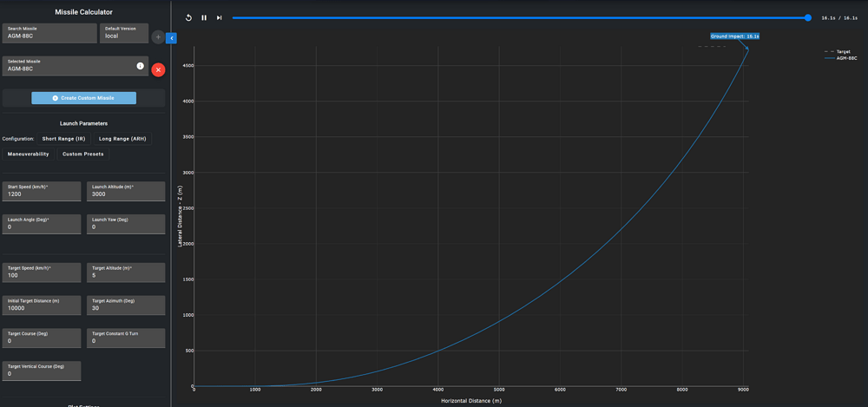Click the timeline slider handle
The width and height of the screenshot is (868, 407).
point(807,17)
